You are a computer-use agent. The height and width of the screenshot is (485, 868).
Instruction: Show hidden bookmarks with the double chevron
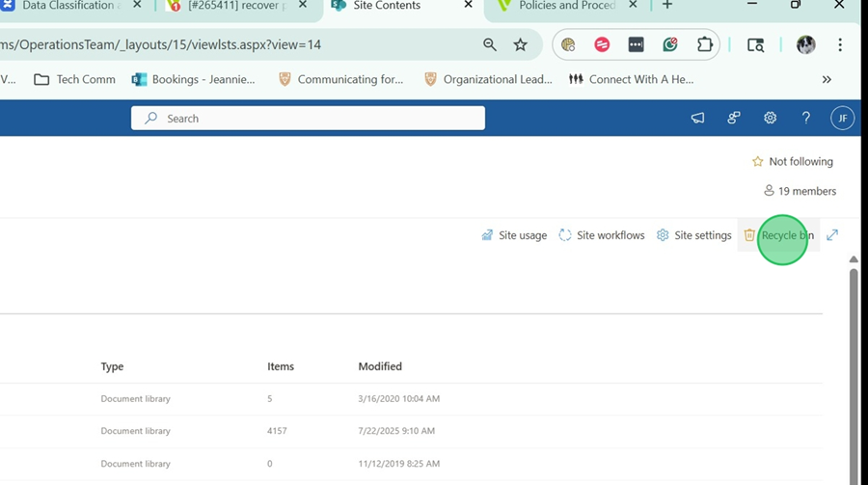coord(827,79)
